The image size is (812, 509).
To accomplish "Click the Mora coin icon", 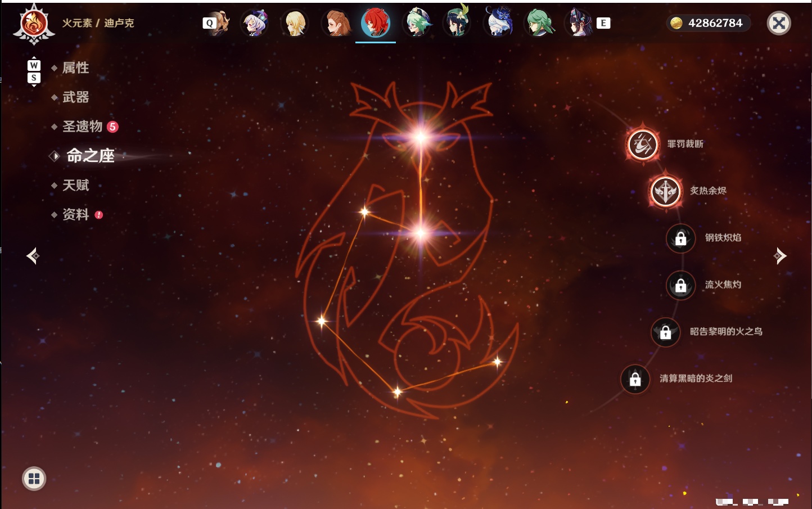I will (676, 23).
